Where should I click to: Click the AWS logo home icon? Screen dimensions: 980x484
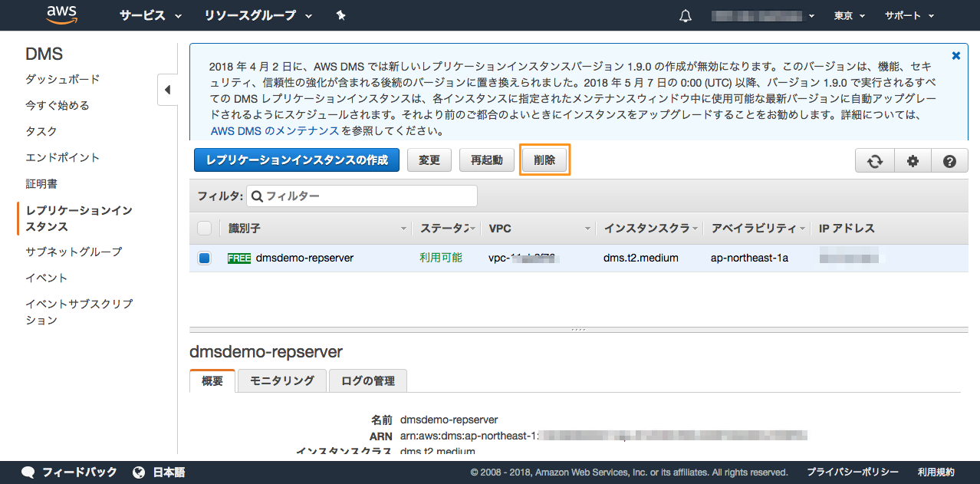click(x=61, y=15)
